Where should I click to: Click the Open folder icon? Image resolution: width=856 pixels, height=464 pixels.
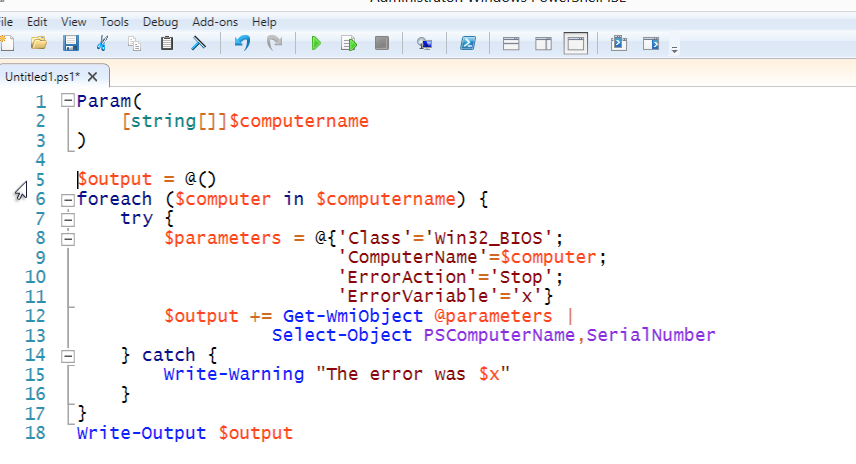tap(39, 43)
